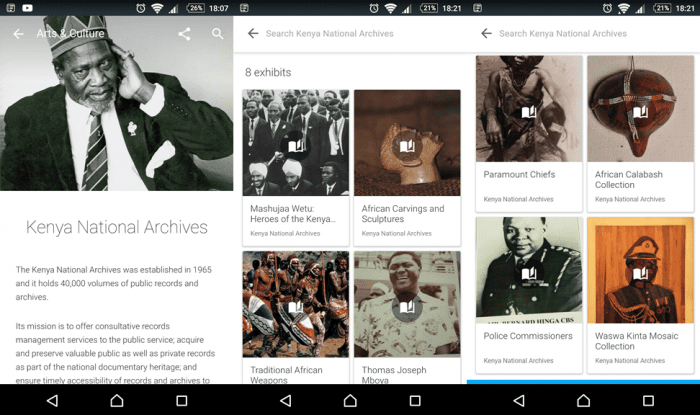Tap Android home button under the middle screen
700x415 pixels.
(x=350, y=401)
